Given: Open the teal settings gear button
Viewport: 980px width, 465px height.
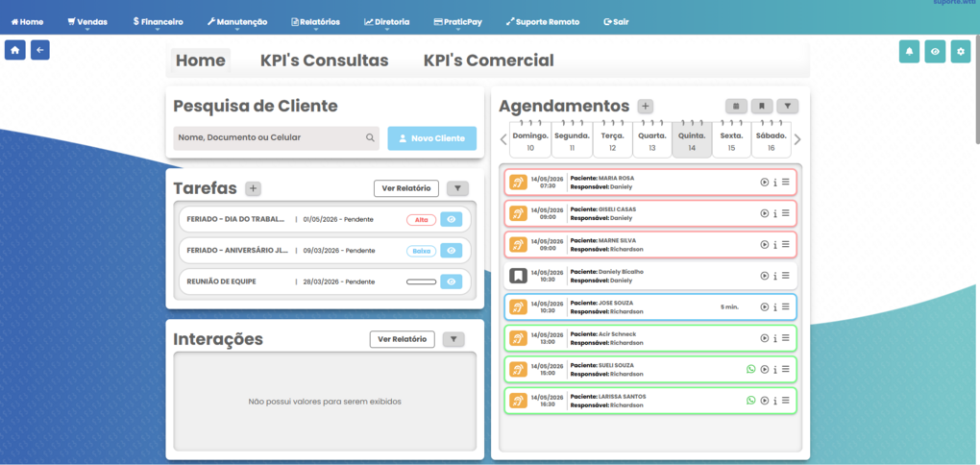Looking at the screenshot, I should [961, 52].
